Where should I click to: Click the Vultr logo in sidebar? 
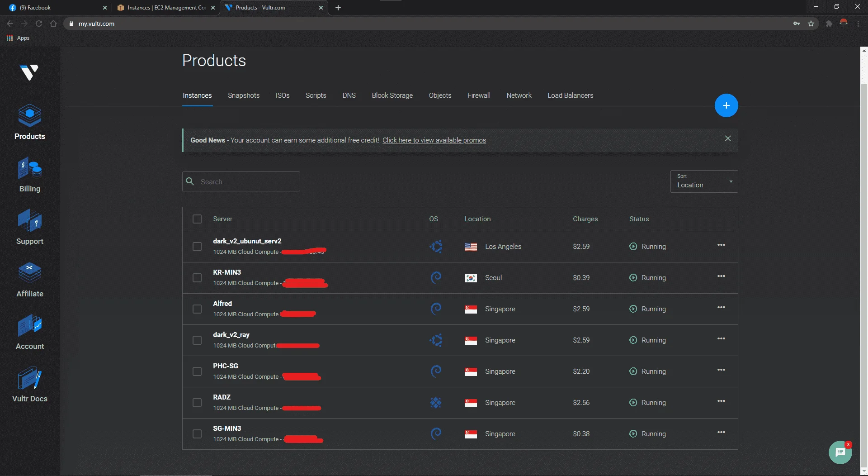point(29,72)
